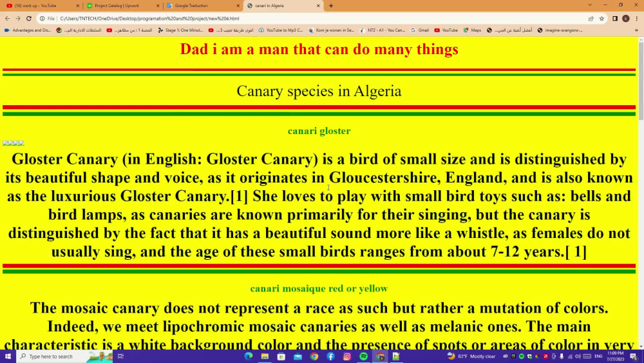Open the YouTube to Mp3 C... bookmark

coord(281,30)
